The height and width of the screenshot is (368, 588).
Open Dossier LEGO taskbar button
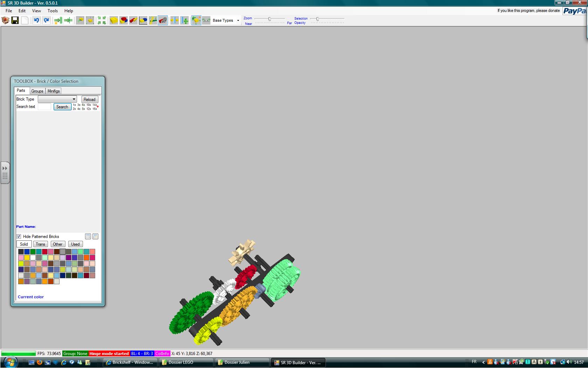pyautogui.click(x=186, y=362)
